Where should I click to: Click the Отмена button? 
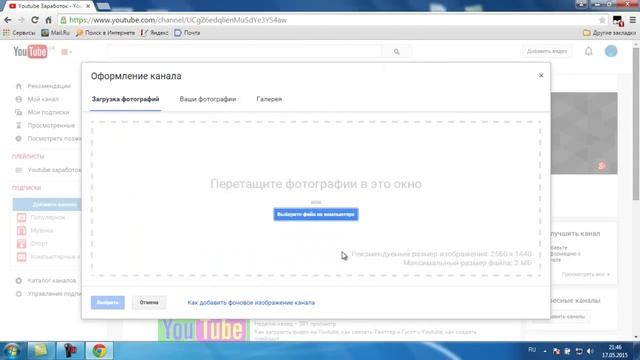(x=149, y=302)
